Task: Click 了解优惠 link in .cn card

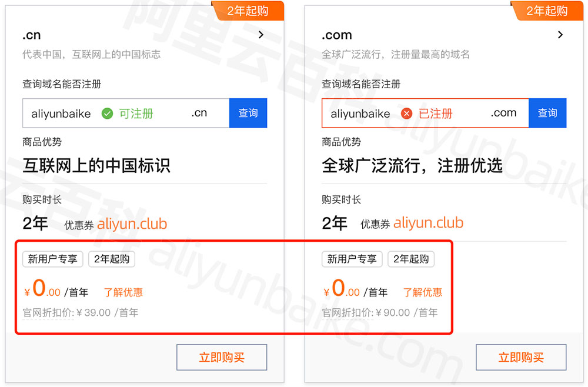Action: pyautogui.click(x=123, y=292)
